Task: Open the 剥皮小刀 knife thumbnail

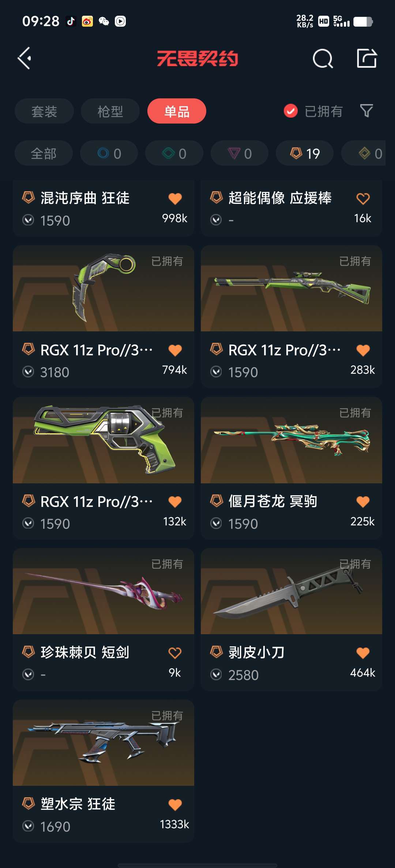Action: tap(291, 591)
